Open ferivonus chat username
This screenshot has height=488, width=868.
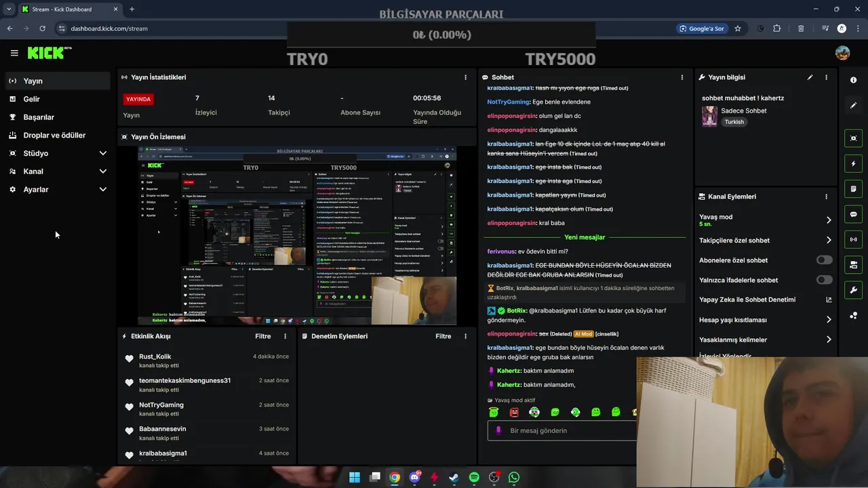(x=501, y=251)
